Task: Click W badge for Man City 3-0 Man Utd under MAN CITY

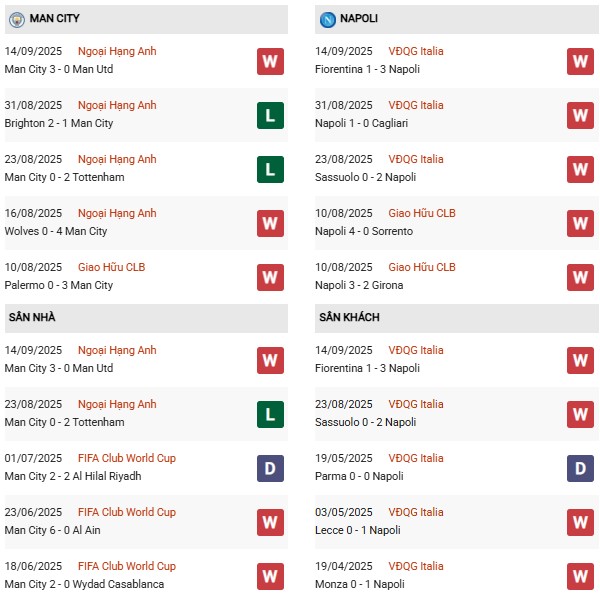Action: [x=270, y=61]
